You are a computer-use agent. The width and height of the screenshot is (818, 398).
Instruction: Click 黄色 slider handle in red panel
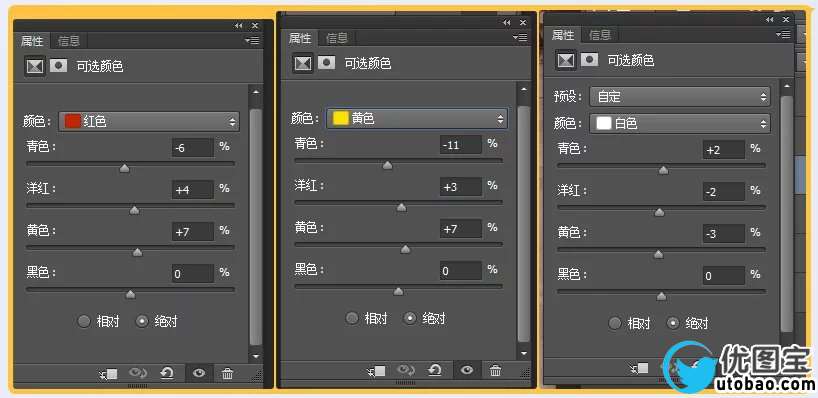(137, 252)
